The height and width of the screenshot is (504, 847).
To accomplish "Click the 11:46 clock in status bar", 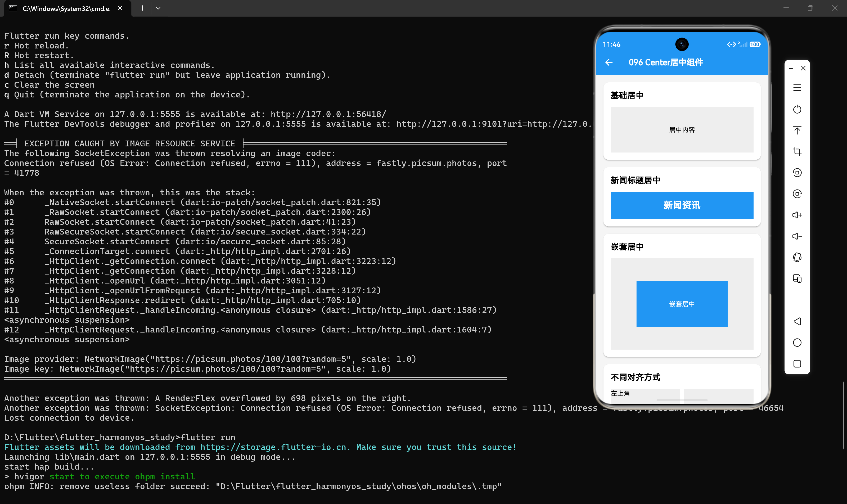I will (611, 44).
